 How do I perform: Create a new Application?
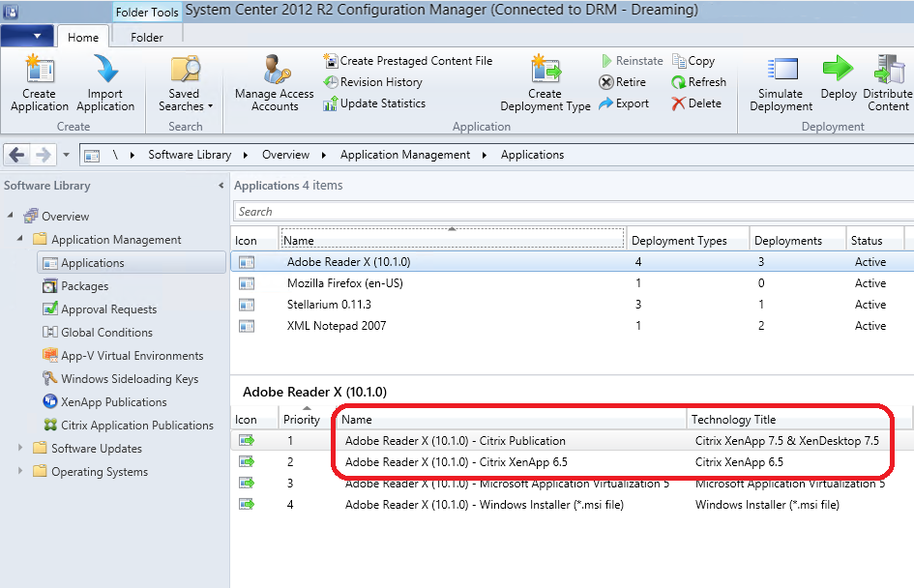(38, 82)
